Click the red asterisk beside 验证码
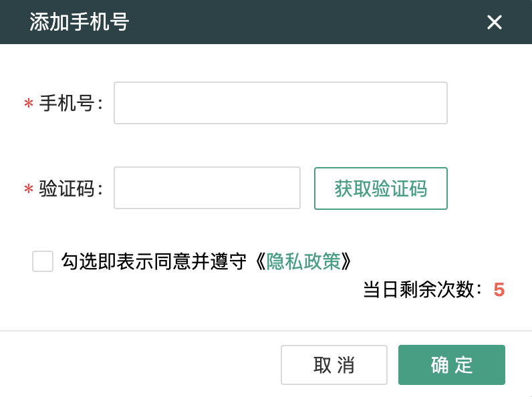This screenshot has width=532, height=397. click(29, 190)
